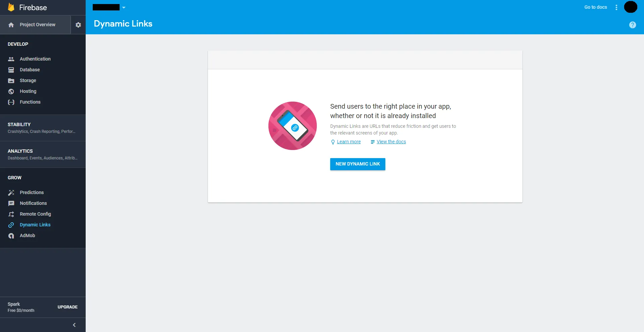Select the Develop section header
644x332 pixels.
(18, 44)
